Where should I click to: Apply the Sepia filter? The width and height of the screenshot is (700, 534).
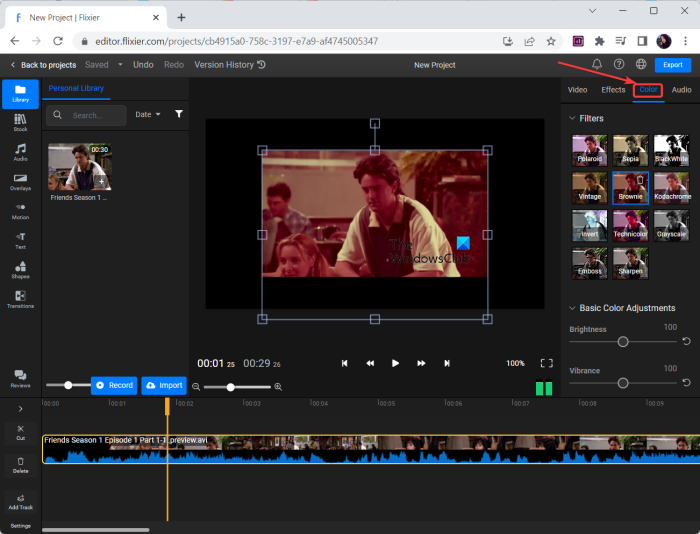(x=630, y=150)
